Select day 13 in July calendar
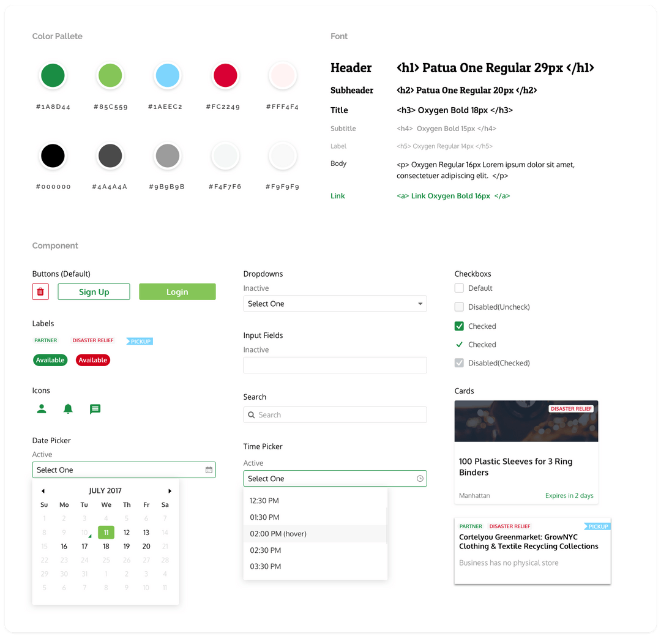Screen dimensions: 661x644 tap(146, 533)
